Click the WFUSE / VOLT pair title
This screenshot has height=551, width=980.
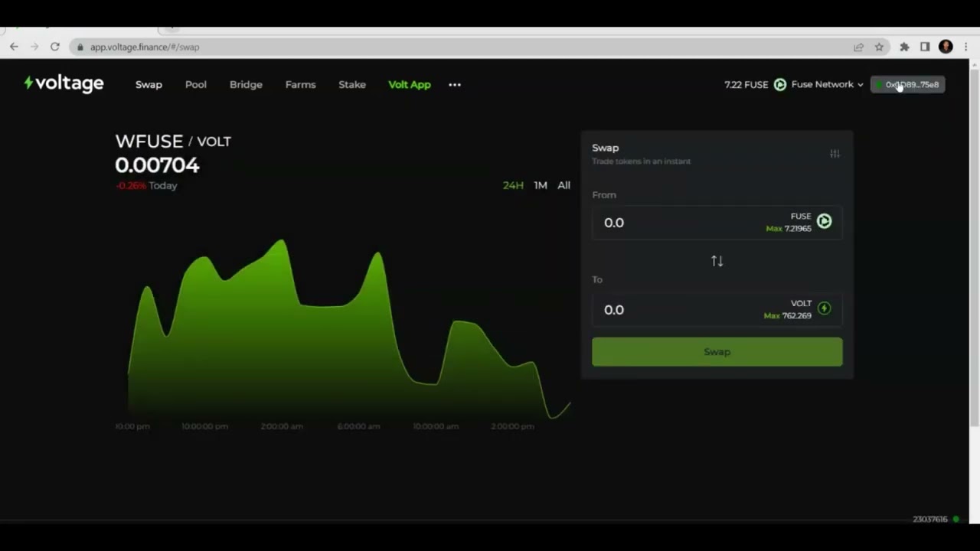pos(173,142)
